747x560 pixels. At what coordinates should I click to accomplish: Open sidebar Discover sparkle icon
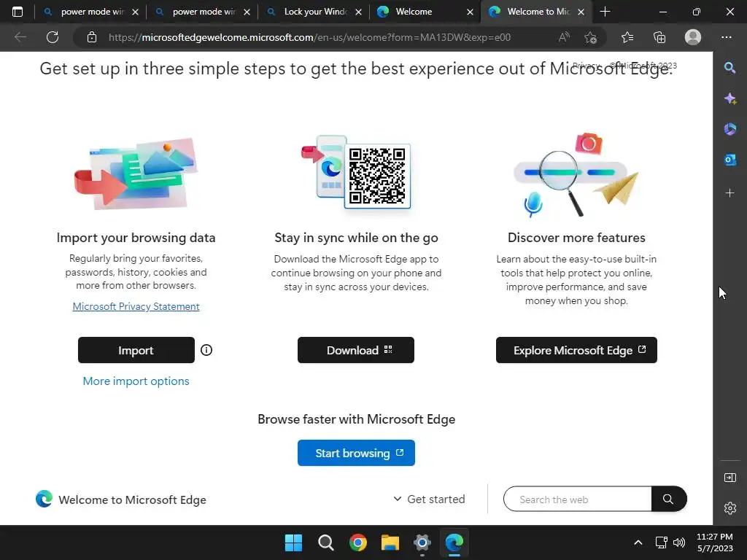729,98
